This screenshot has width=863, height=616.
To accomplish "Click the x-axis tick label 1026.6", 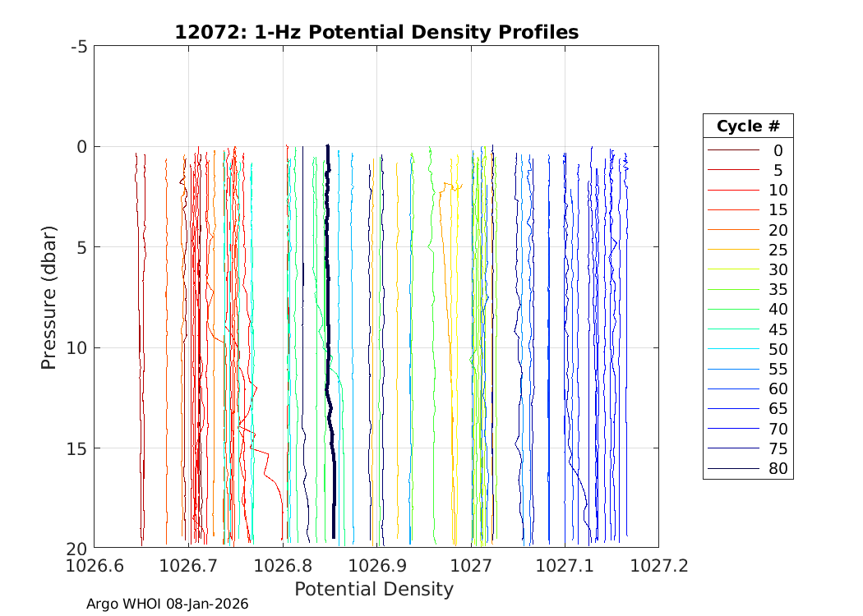I will click(95, 565).
